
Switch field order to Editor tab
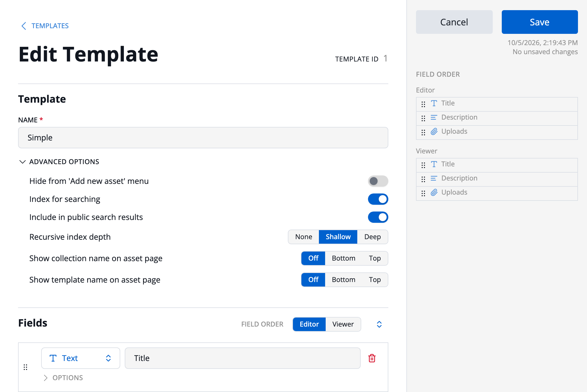click(x=309, y=324)
